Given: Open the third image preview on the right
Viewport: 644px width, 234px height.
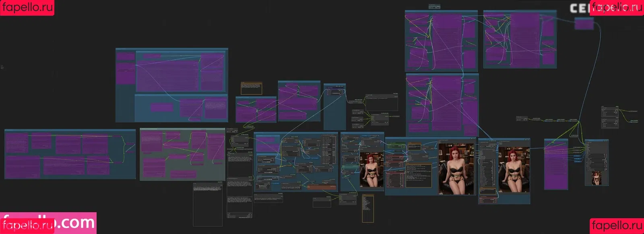Looking at the screenshot, I should point(514,170).
